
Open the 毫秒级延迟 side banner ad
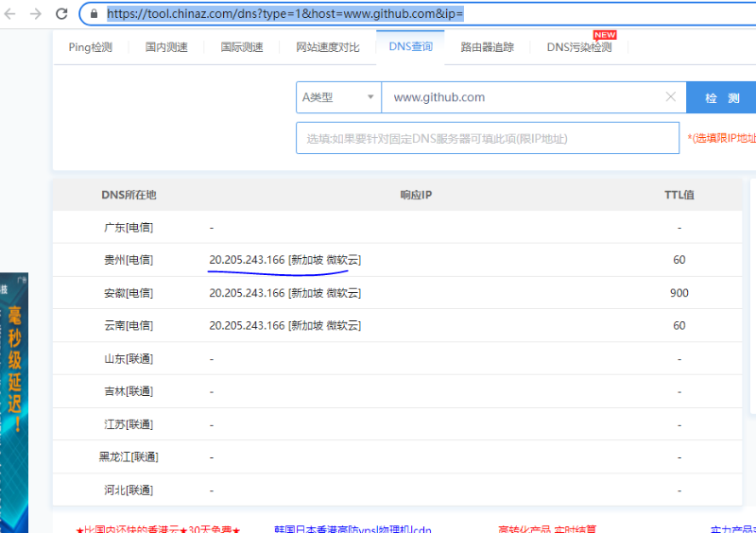click(x=14, y=403)
